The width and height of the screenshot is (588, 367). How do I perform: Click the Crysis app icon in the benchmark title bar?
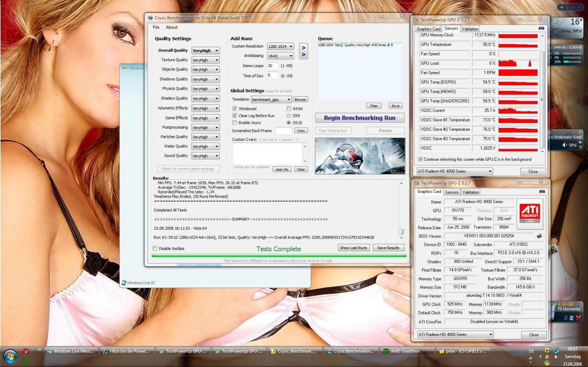coord(150,18)
